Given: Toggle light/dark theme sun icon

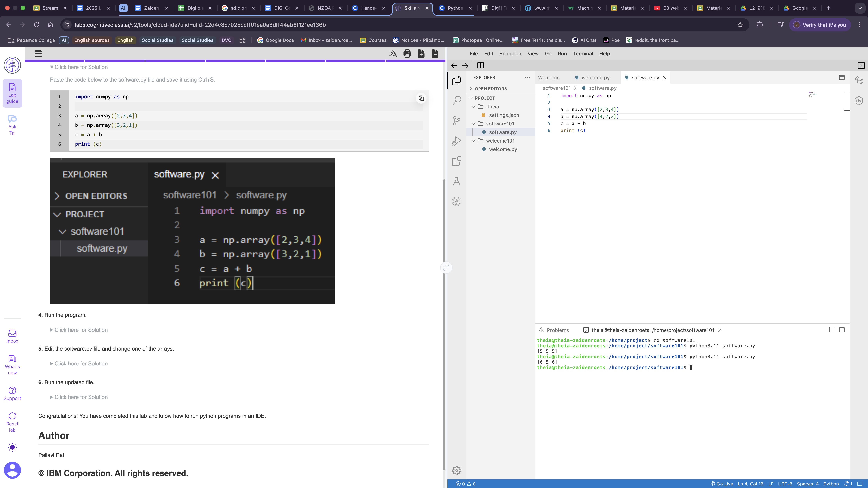Looking at the screenshot, I should [x=12, y=447].
